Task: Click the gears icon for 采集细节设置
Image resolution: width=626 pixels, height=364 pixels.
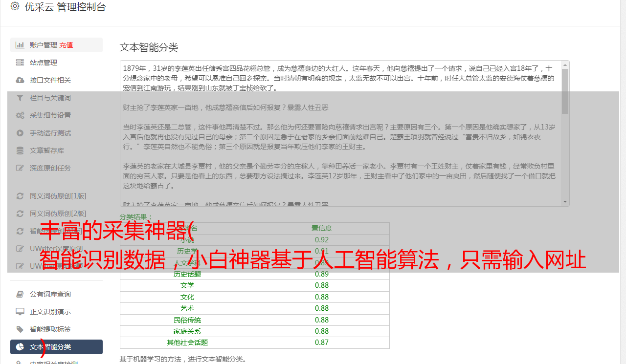Action: 20,115
